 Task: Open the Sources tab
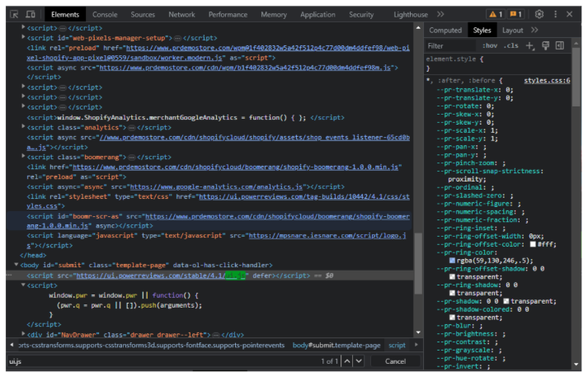point(143,15)
